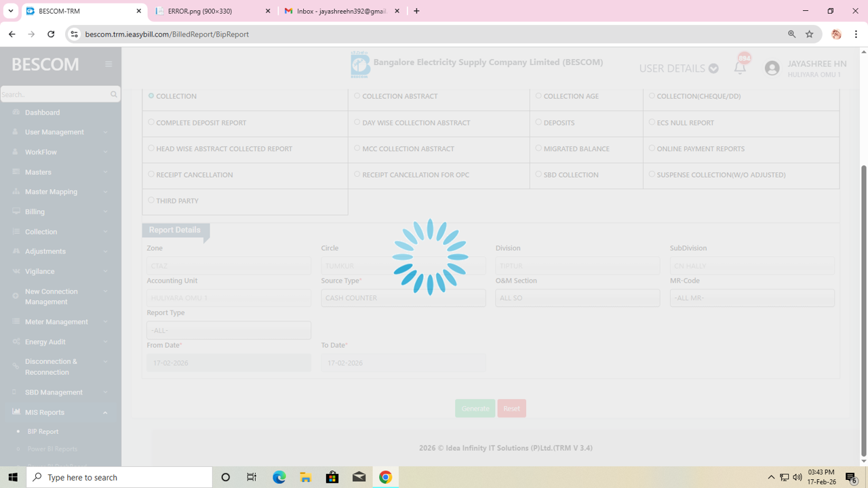Viewport: 868px width, 488px height.
Task: Switch to the Gmail Inbox browser tab
Action: coord(341,11)
